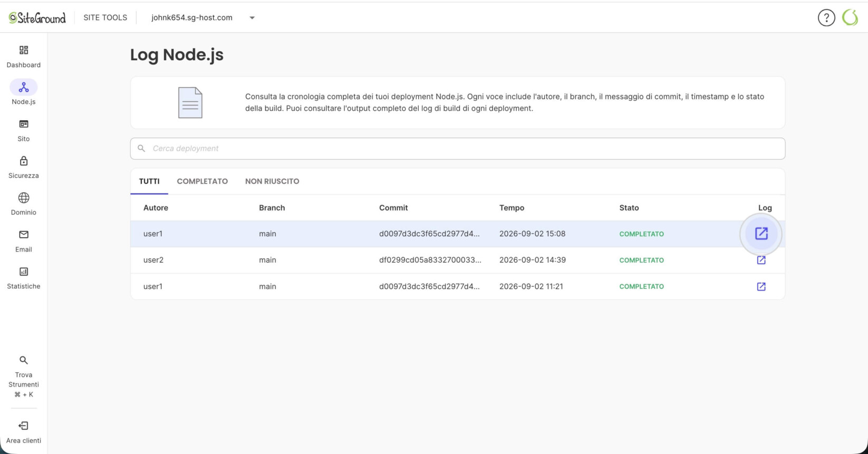Viewport: 868px width, 454px height.
Task: Open log for user2 14:39 deployment
Action: coord(761,260)
